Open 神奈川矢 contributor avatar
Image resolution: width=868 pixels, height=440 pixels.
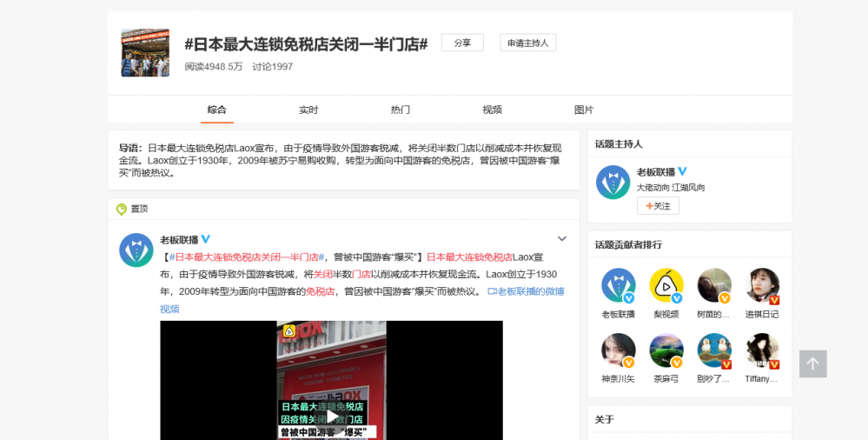[x=619, y=350]
